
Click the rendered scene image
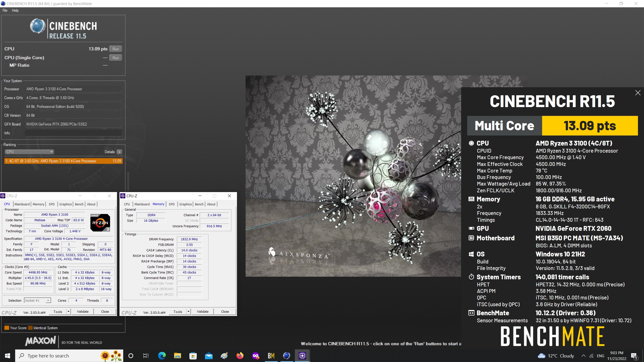tap(353, 176)
